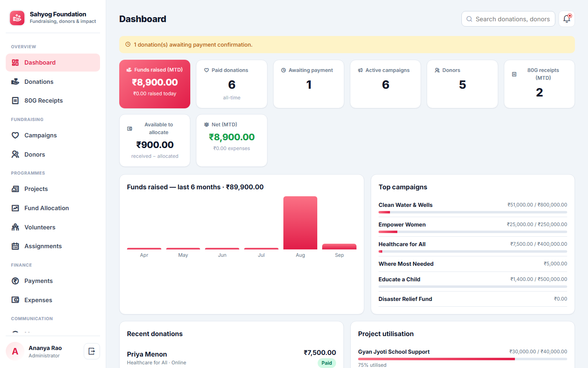The height and width of the screenshot is (368, 588).
Task: Click Priya Menon recent donation
Action: click(x=232, y=358)
